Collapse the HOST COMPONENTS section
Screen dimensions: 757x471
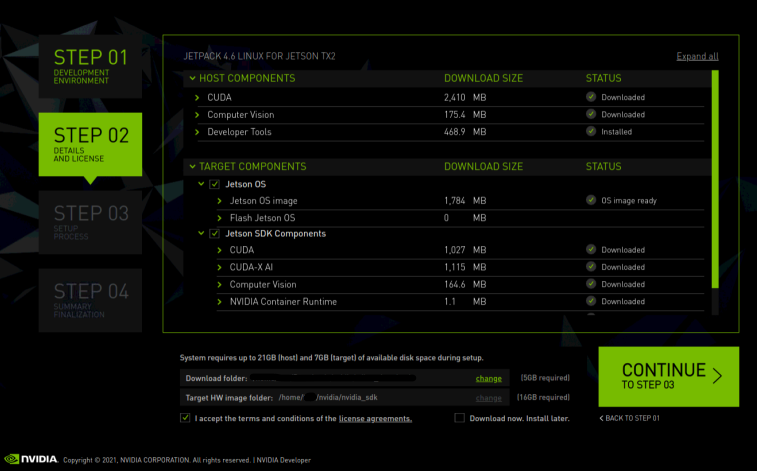193,78
